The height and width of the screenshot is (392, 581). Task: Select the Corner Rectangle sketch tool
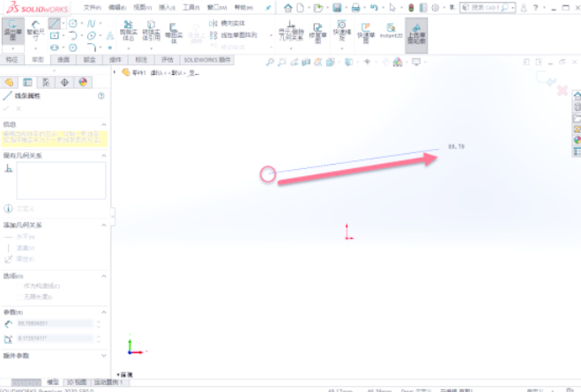pyautogui.click(x=55, y=35)
